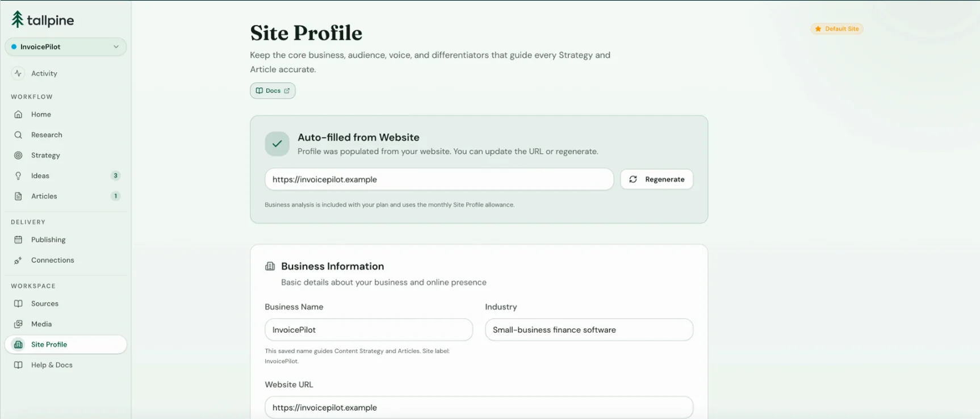
Task: Click the Articles document icon
Action: 18,196
